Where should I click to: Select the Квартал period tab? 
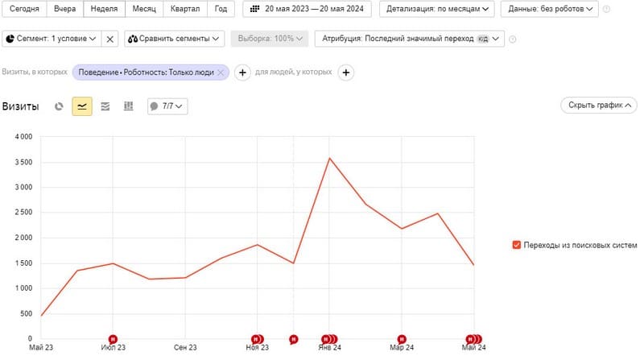[x=185, y=9]
